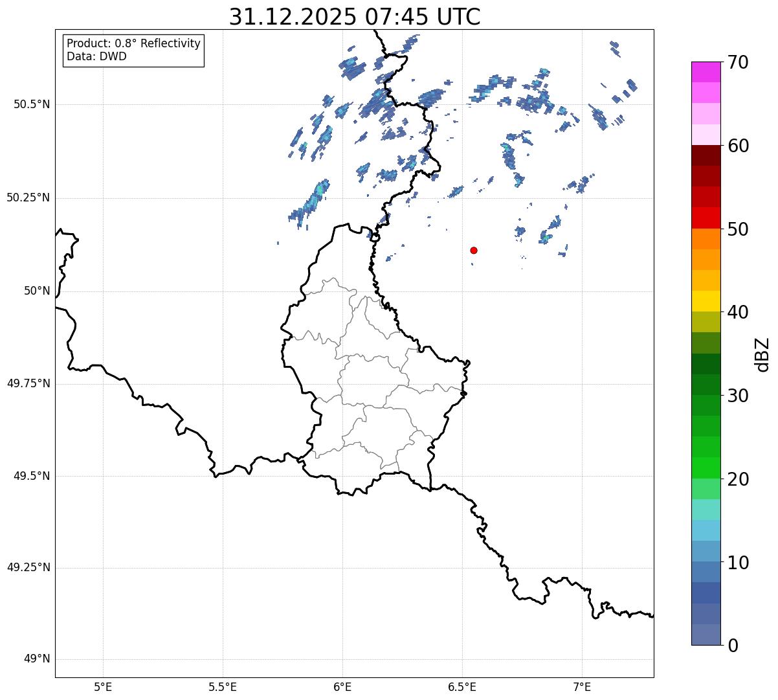The height and width of the screenshot is (700, 778).
Task: Pick the palest pink swatch just above 60 dBZ
Action: pos(706,135)
